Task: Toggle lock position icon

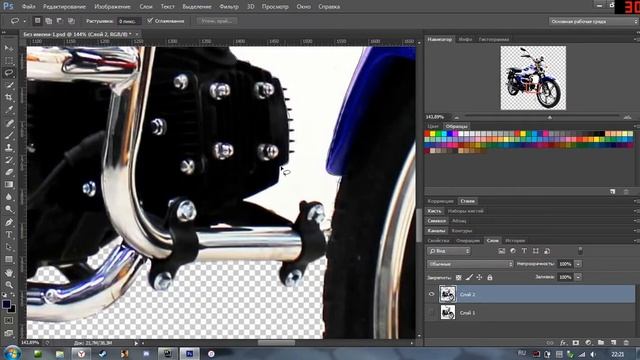Action: pyautogui.click(x=479, y=278)
